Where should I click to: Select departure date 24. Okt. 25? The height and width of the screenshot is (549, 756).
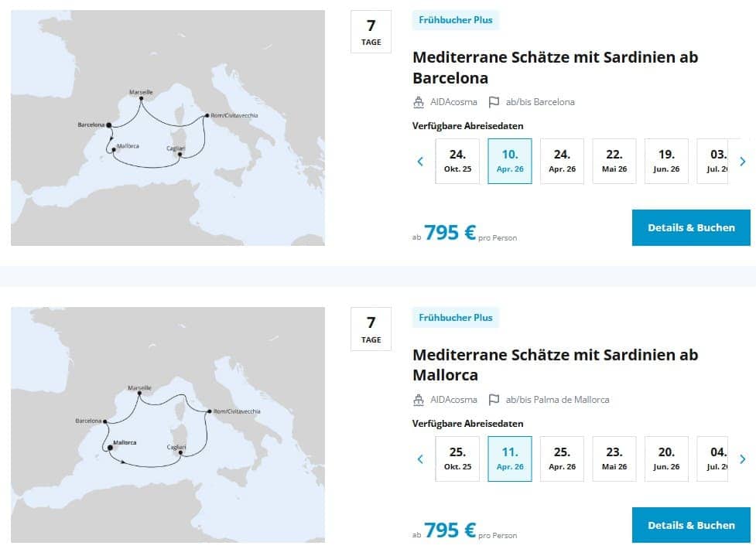[x=457, y=161]
